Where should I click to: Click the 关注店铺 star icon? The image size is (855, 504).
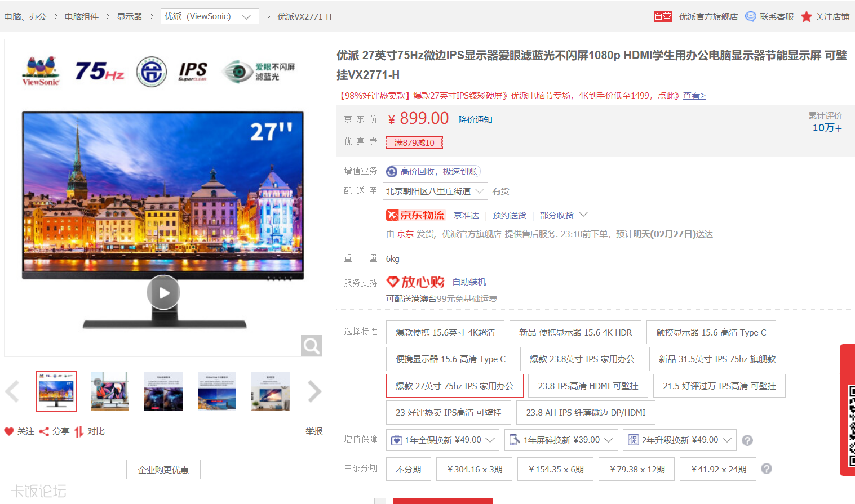(x=807, y=16)
